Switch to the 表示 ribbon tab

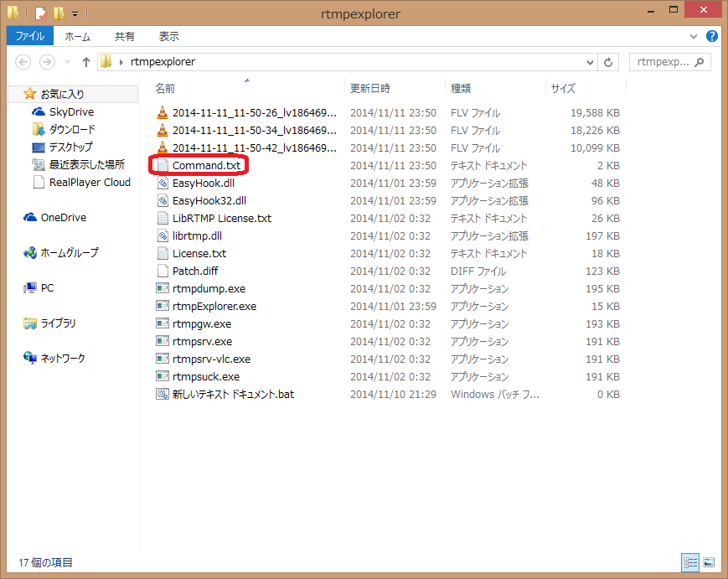pos(169,37)
